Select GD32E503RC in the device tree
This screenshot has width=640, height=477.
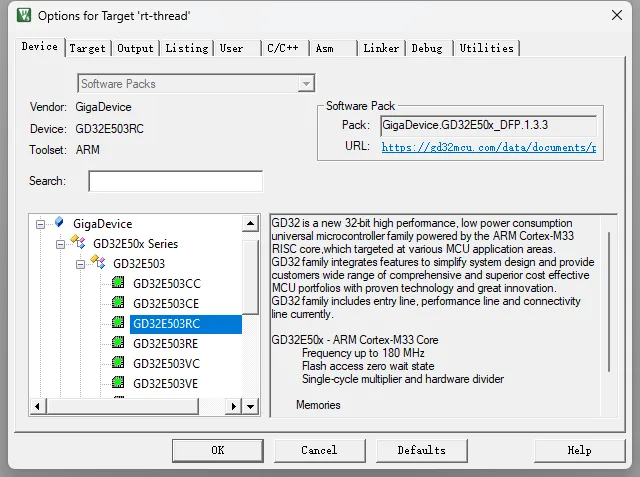186,324
